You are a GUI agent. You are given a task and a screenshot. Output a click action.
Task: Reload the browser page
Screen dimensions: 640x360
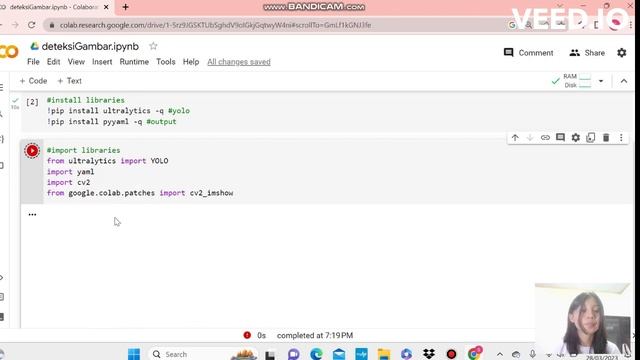[31, 25]
